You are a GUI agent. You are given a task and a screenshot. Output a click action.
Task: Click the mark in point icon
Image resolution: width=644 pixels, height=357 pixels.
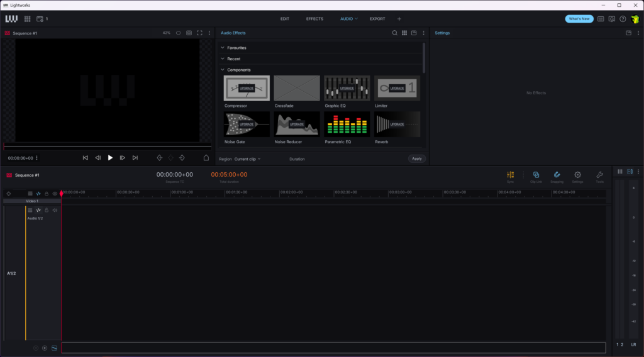pyautogui.click(x=160, y=158)
